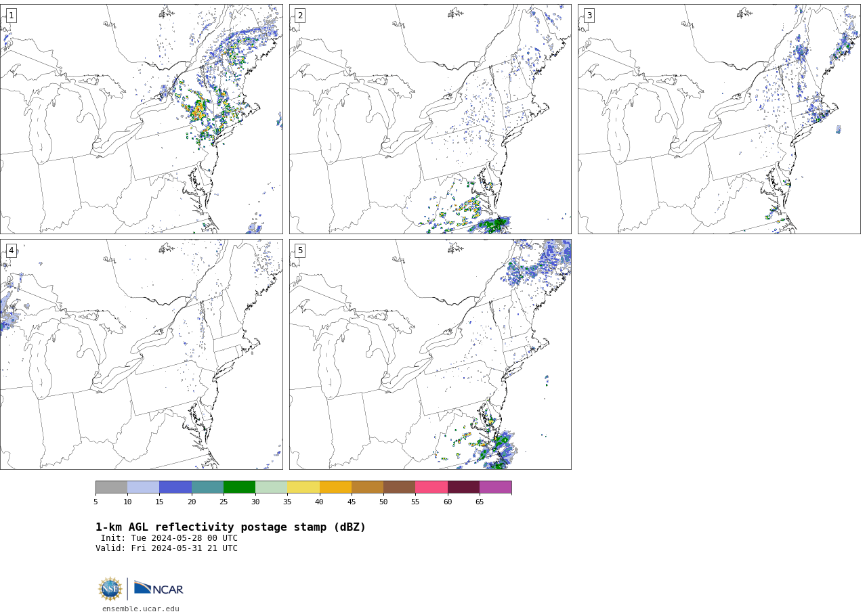Click the number label '2' on second panel

300,16
